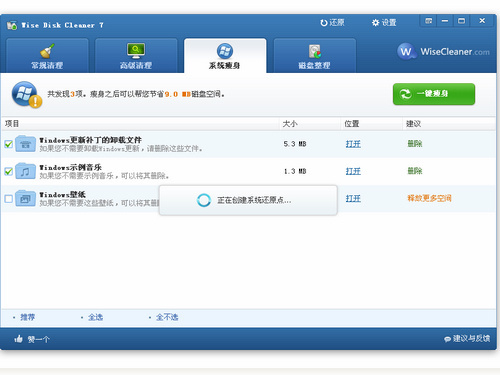The width and height of the screenshot is (500, 375).
Task: Click the sample music folder icon
Action: click(25, 171)
